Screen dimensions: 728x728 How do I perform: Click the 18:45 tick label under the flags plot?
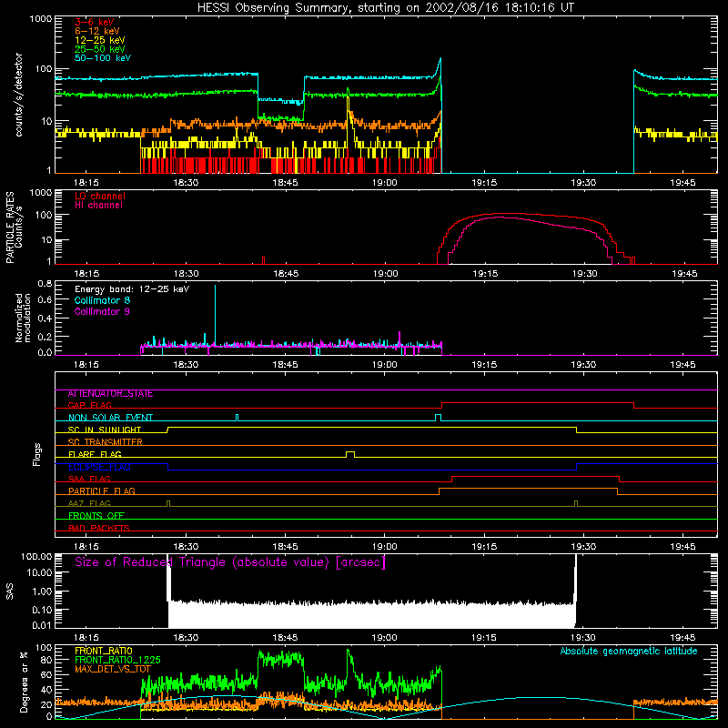tap(285, 547)
